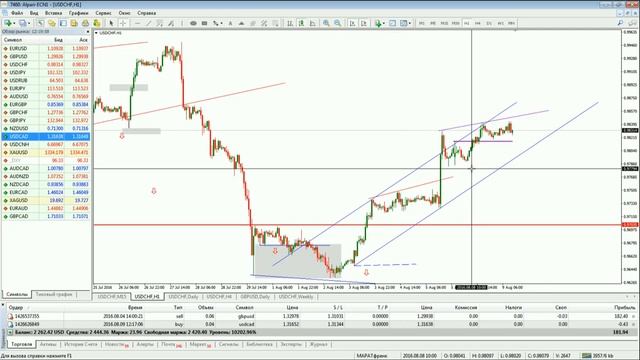Select the text A drawing tool

tap(230, 23)
